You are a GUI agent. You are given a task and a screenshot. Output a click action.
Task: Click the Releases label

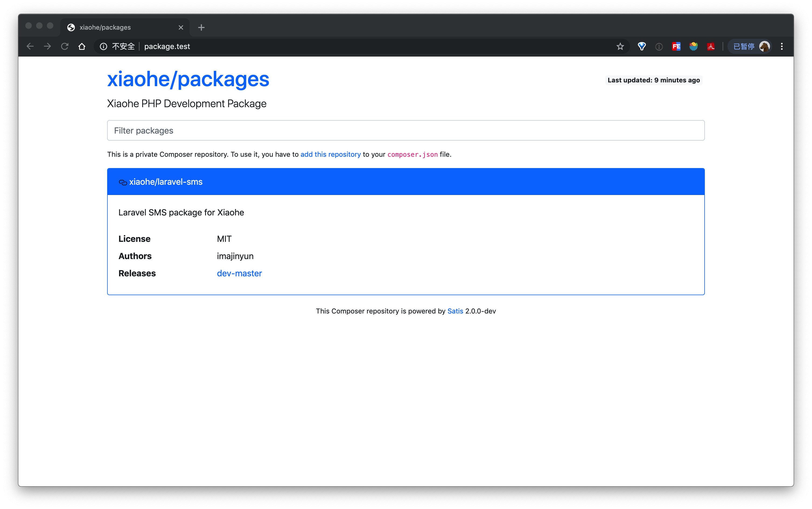137,273
